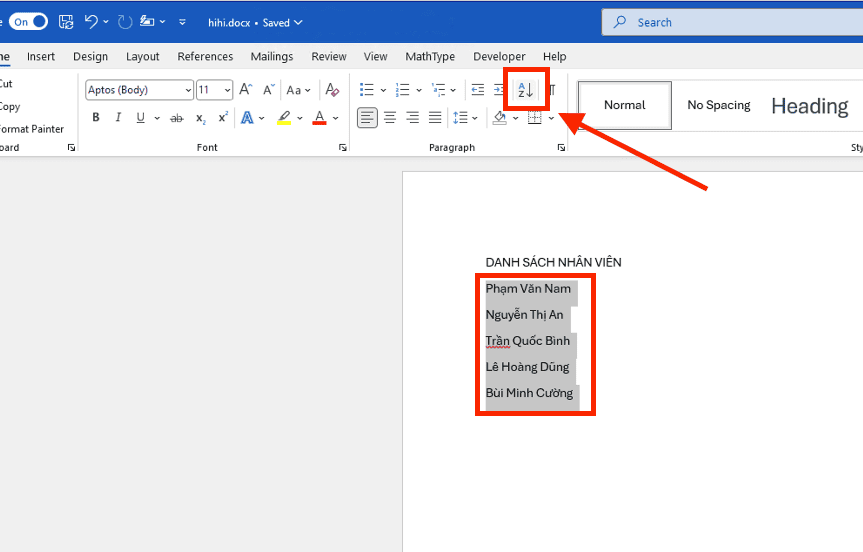Open the Customize Quick Access Toolbar menu
Screen dimensions: 863x552
(182, 22)
